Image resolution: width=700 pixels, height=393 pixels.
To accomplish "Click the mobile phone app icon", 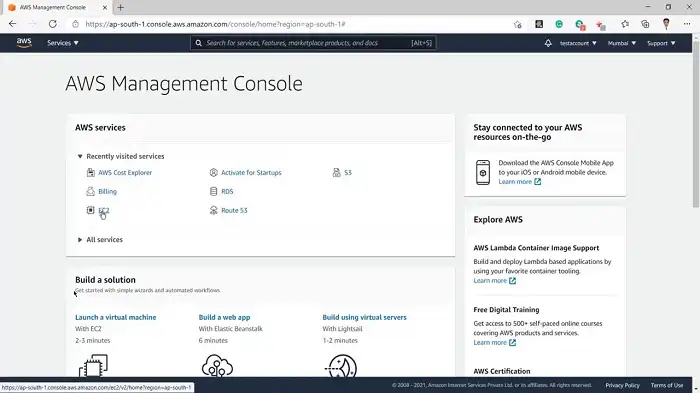I will (x=483, y=172).
